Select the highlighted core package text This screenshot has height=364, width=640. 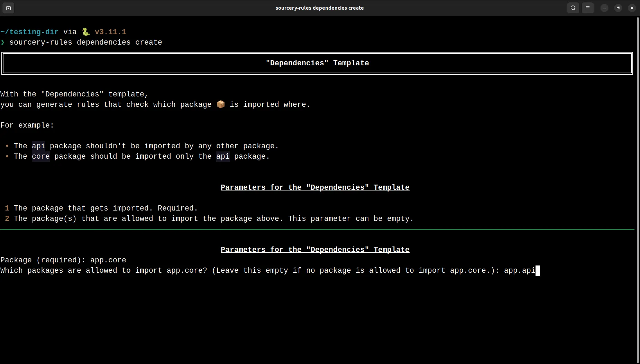[x=40, y=156]
